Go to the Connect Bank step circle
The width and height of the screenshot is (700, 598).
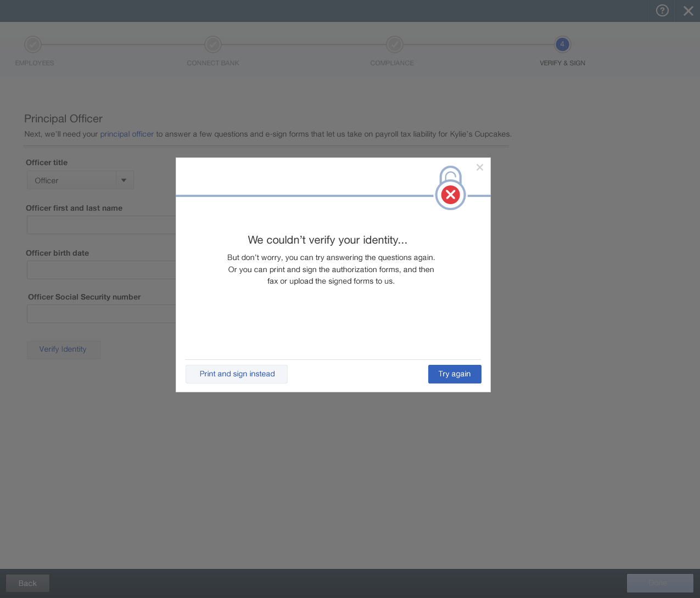(x=213, y=44)
